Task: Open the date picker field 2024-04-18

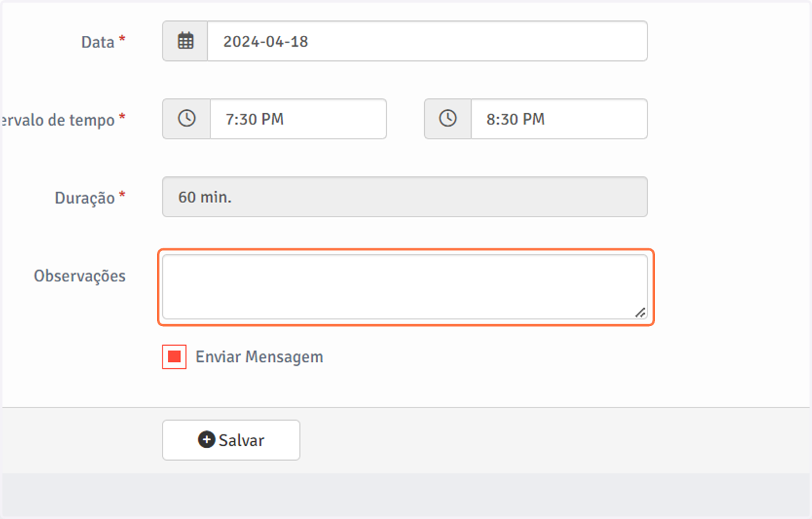Action: pos(427,41)
